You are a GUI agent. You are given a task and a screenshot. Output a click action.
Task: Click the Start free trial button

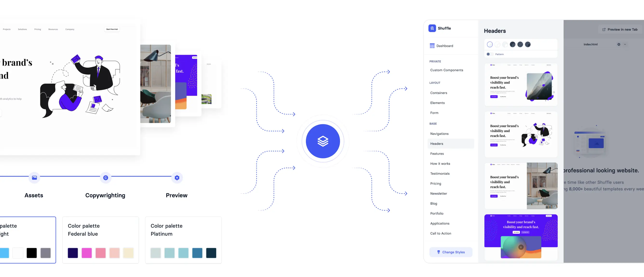point(112,29)
